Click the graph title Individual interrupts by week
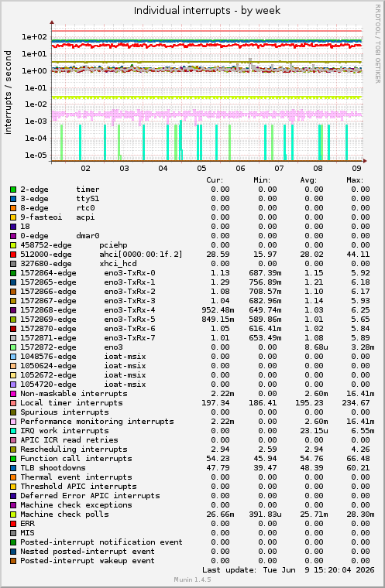The width and height of the screenshot is (385, 588). tap(207, 11)
